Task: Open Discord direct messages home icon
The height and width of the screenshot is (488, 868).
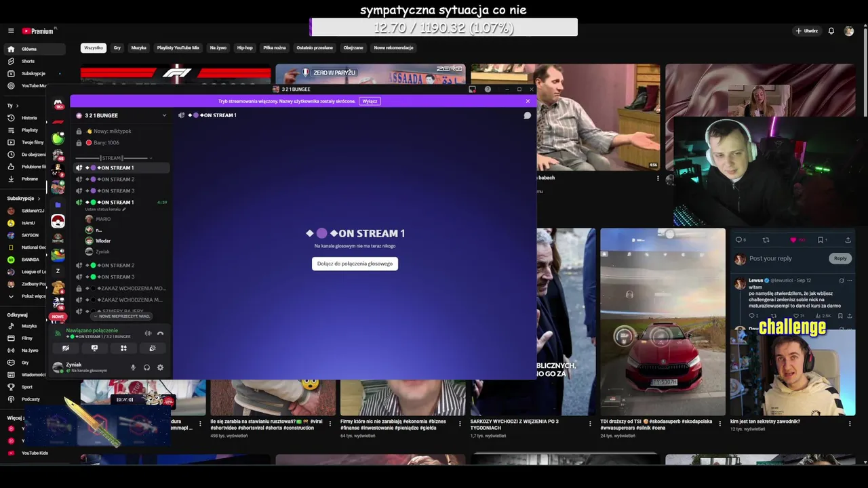Action: 58,104
